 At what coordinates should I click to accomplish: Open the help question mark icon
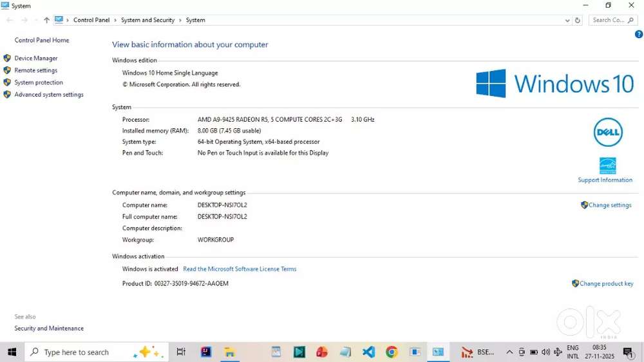[639, 35]
